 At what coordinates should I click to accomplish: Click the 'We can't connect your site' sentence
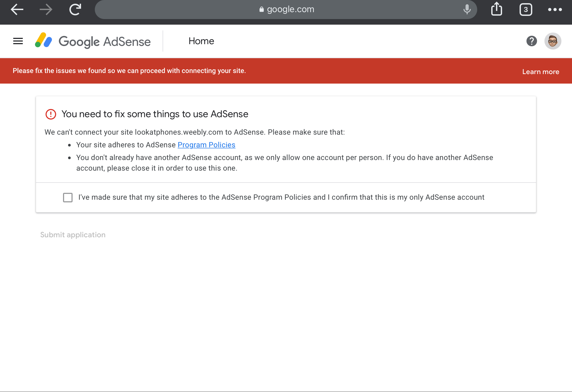195,132
